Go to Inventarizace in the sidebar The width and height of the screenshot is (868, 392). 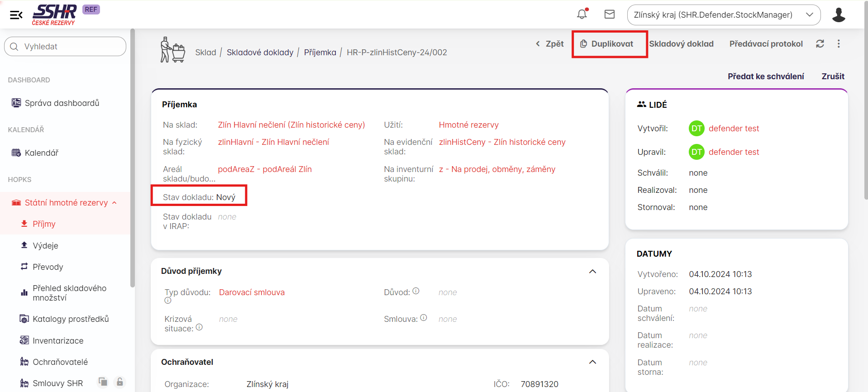tap(58, 341)
